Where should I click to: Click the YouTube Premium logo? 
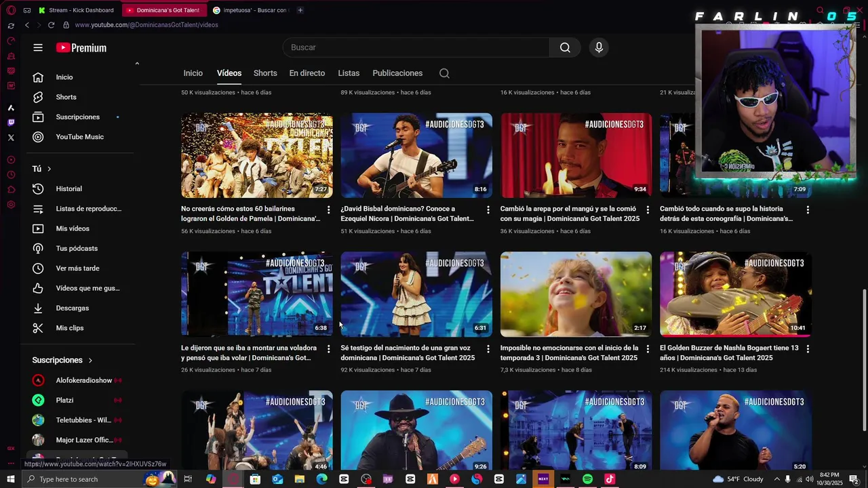click(81, 47)
